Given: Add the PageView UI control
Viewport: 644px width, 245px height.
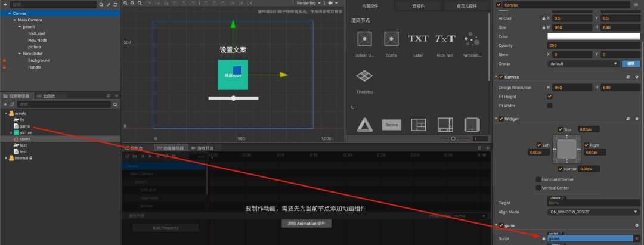Looking at the screenshot, I should click(472, 125).
